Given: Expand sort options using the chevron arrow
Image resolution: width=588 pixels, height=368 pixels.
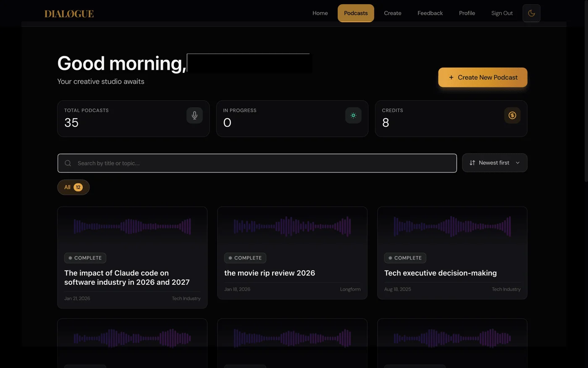Looking at the screenshot, I should point(517,163).
